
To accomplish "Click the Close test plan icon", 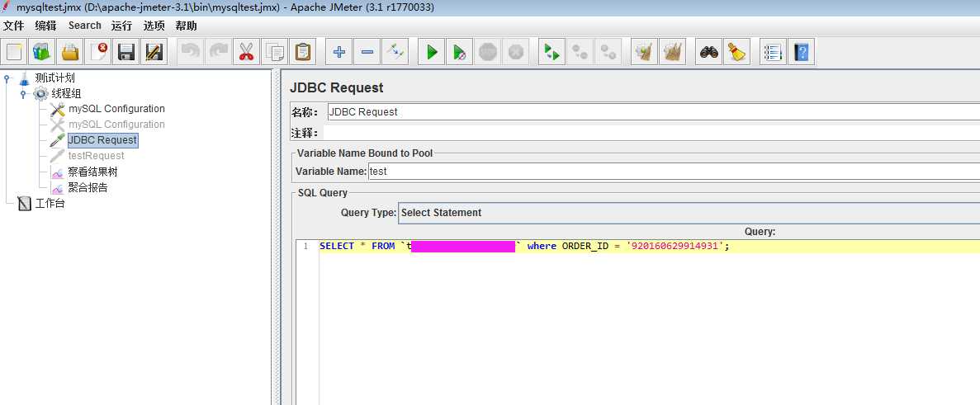I will pos(99,52).
